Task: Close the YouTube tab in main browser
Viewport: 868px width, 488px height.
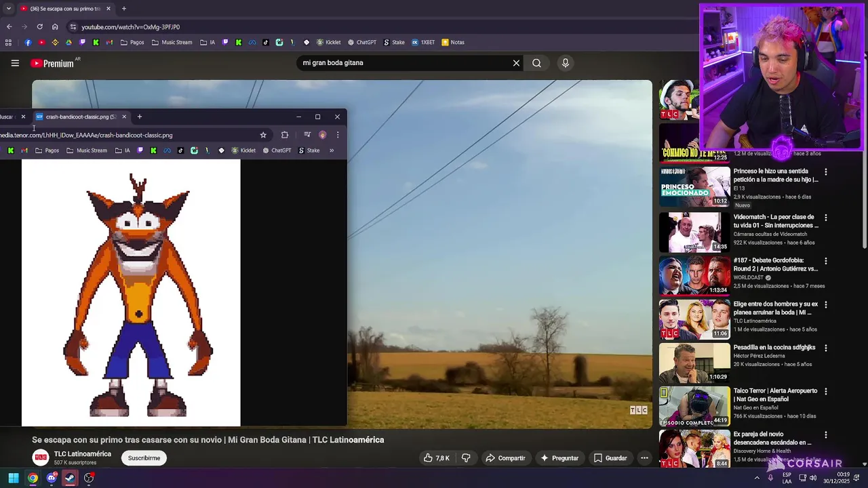Action: [108, 9]
